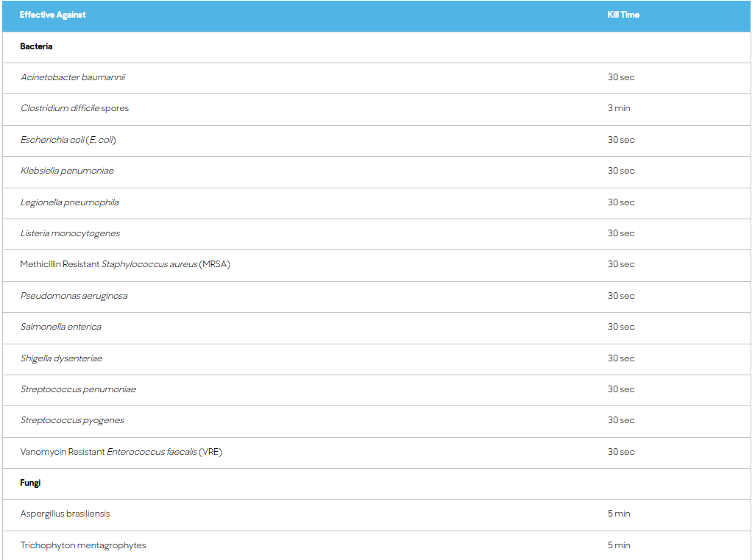Select the Listeria monocytogenes entry
The image size is (755, 560).
(x=70, y=233)
